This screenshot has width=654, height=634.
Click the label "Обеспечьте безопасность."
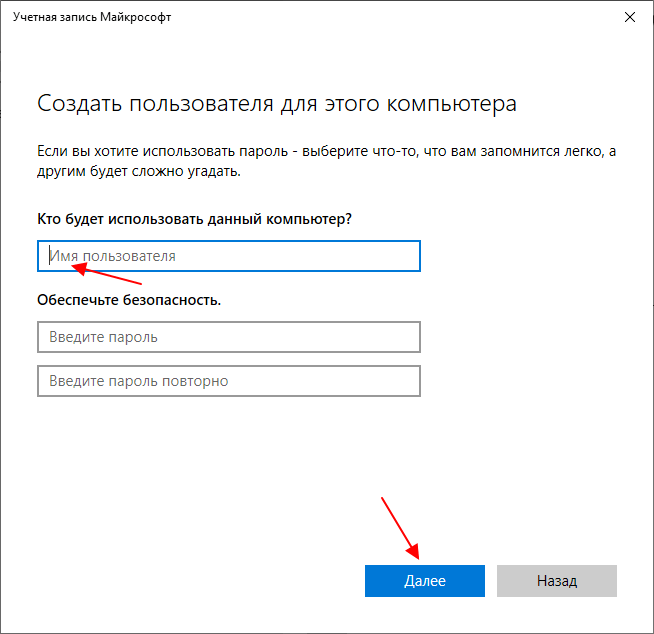click(x=129, y=300)
